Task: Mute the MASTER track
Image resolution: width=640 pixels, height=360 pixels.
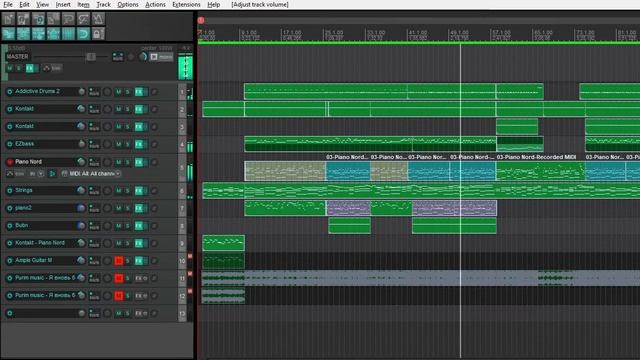Action: 10,68
